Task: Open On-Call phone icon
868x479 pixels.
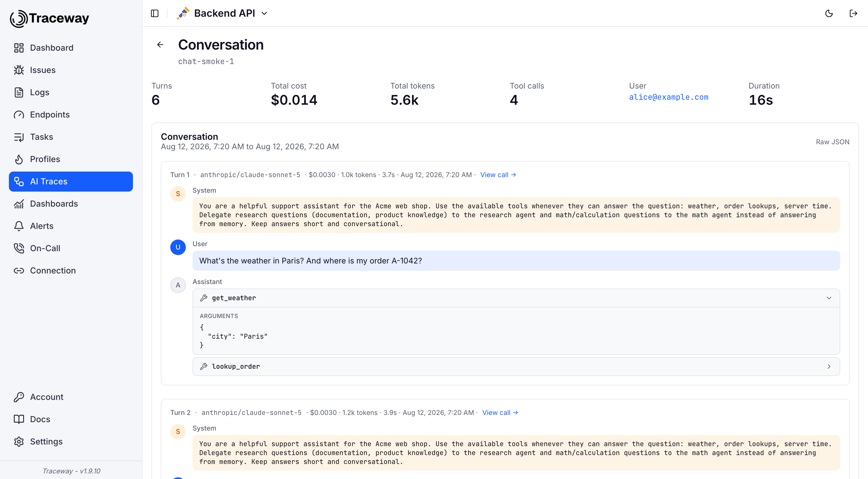Action: point(19,248)
